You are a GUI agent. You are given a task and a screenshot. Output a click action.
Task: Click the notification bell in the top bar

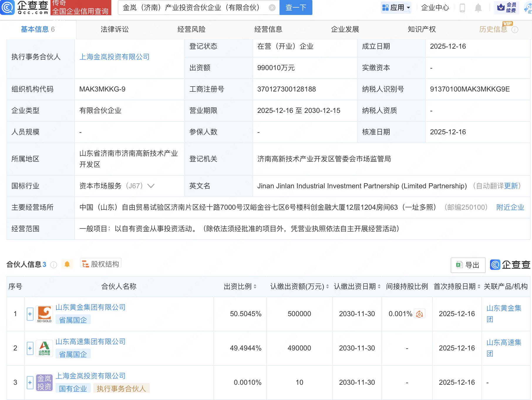[x=478, y=8]
